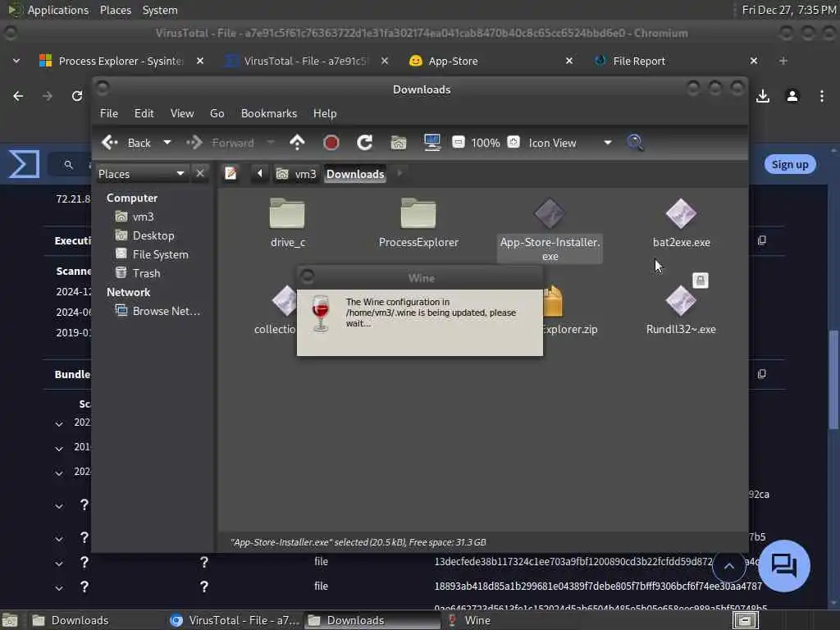This screenshot has width=840, height=630.
Task: Open the Help menu
Action: (x=325, y=113)
